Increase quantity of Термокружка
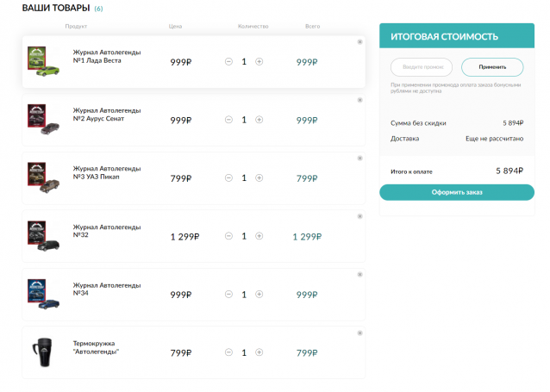Image resolution: width=550 pixels, height=392 pixels. (259, 352)
